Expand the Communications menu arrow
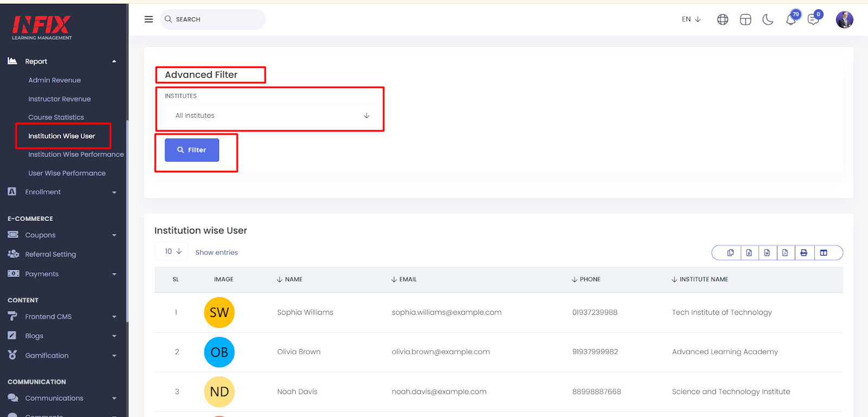Screen dimensions: 868x417 tap(114, 398)
